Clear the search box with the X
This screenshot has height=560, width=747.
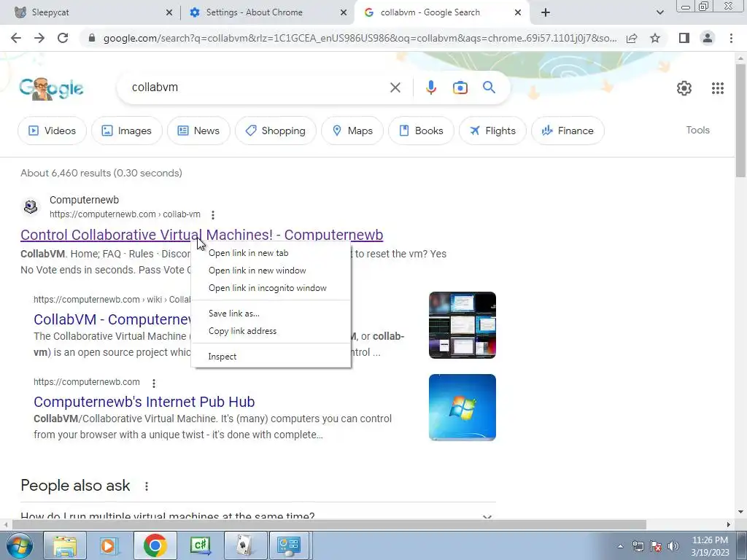(x=395, y=87)
